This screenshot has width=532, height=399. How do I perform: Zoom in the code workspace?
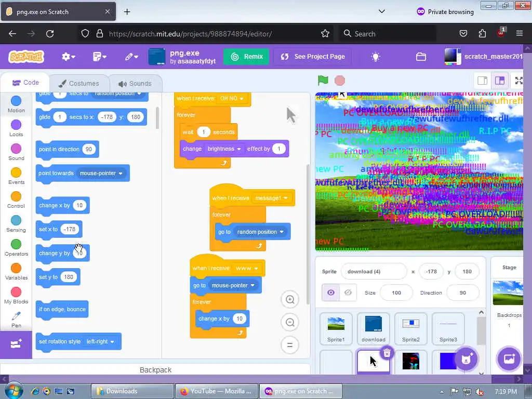tap(290, 300)
